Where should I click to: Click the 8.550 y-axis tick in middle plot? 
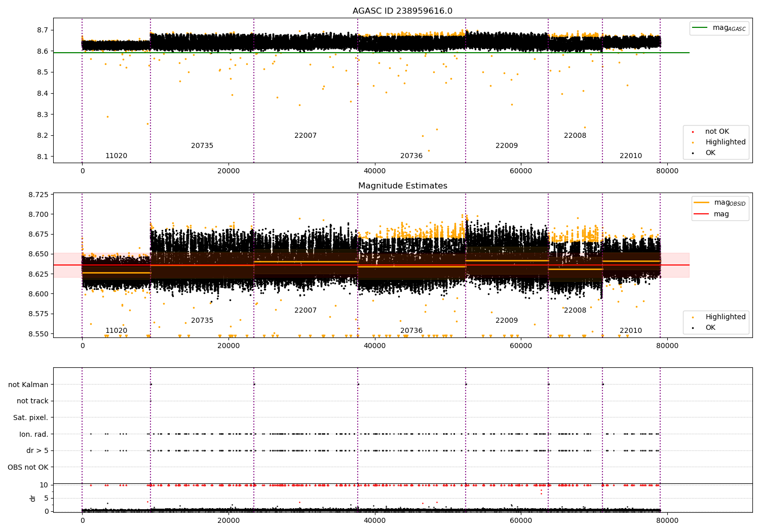(39, 334)
